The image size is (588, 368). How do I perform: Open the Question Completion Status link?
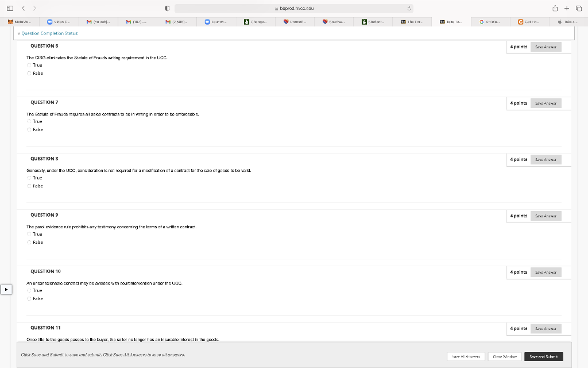coord(50,33)
